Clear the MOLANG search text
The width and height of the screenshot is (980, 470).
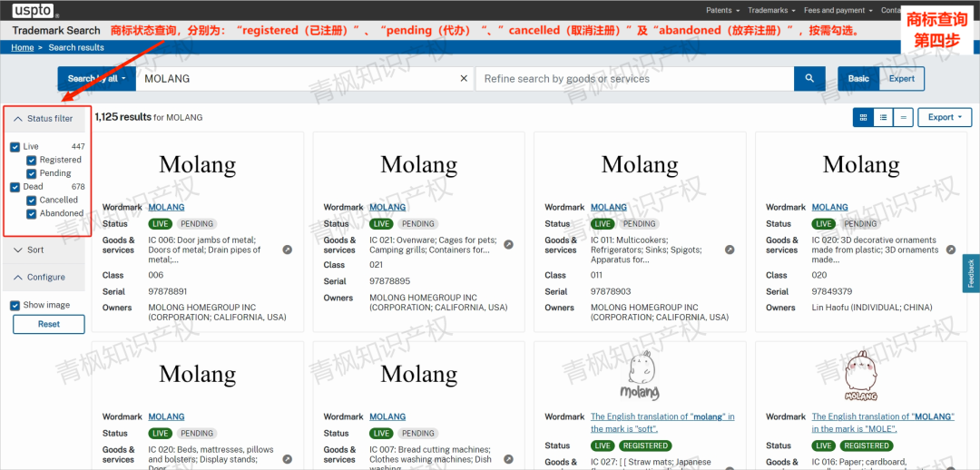click(x=464, y=79)
